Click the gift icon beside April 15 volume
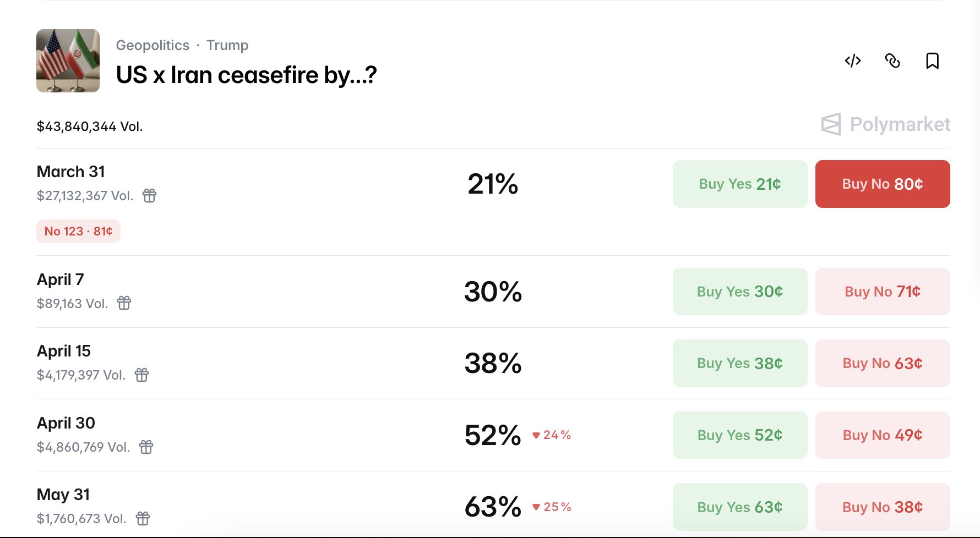 (x=142, y=375)
